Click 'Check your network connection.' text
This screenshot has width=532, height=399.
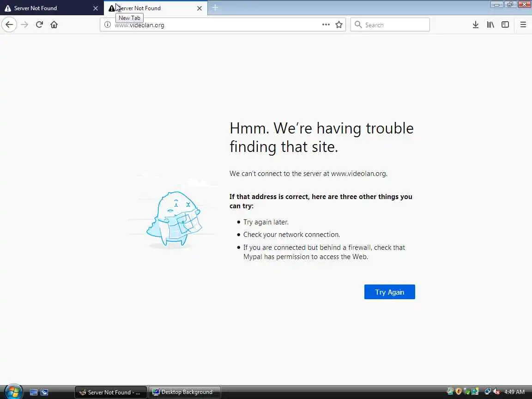(291, 235)
